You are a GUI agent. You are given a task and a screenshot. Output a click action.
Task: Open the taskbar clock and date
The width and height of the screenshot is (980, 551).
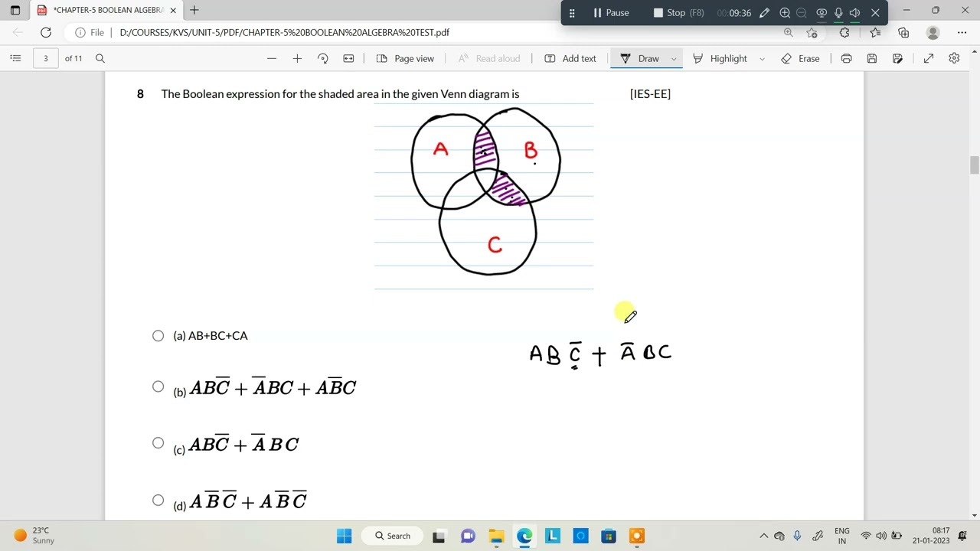click(931, 536)
